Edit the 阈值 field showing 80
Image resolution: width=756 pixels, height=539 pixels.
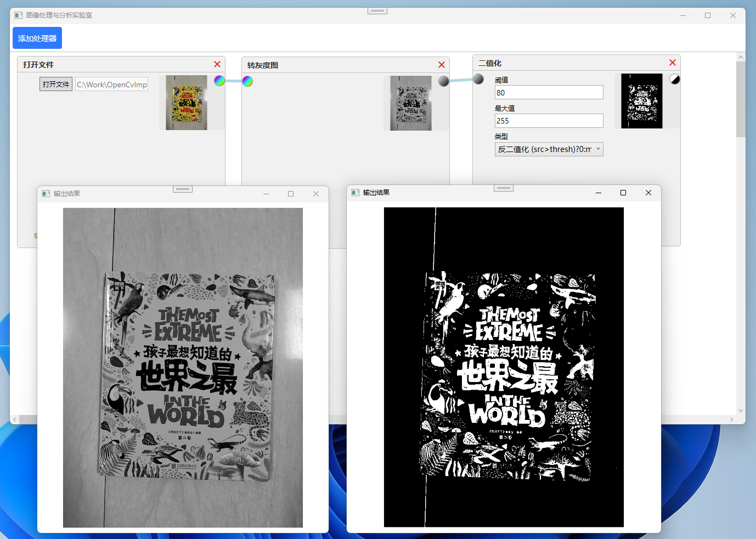tap(549, 92)
